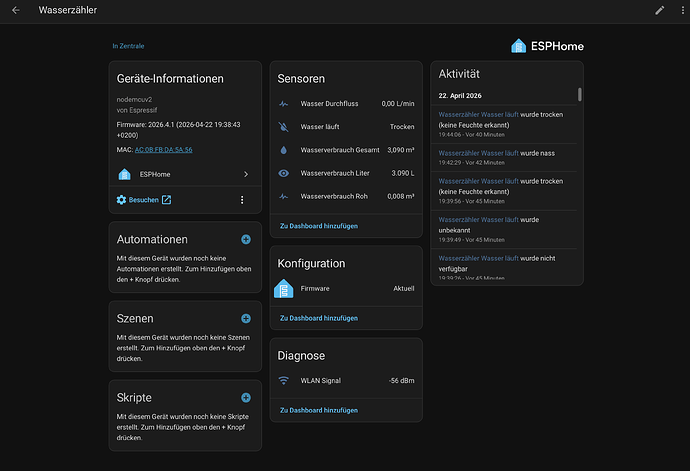This screenshot has width=690, height=471.
Task: Open 'wurde unbekannt' activity entity link
Action: [478, 220]
